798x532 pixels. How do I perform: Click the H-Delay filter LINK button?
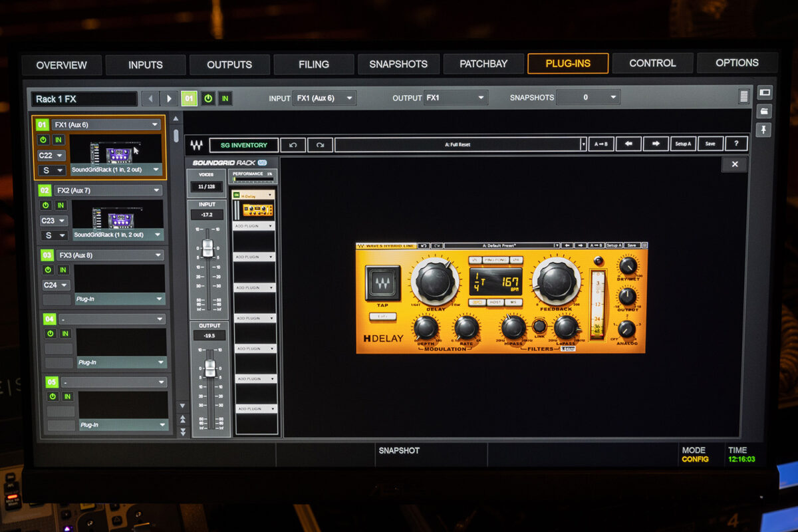(539, 326)
